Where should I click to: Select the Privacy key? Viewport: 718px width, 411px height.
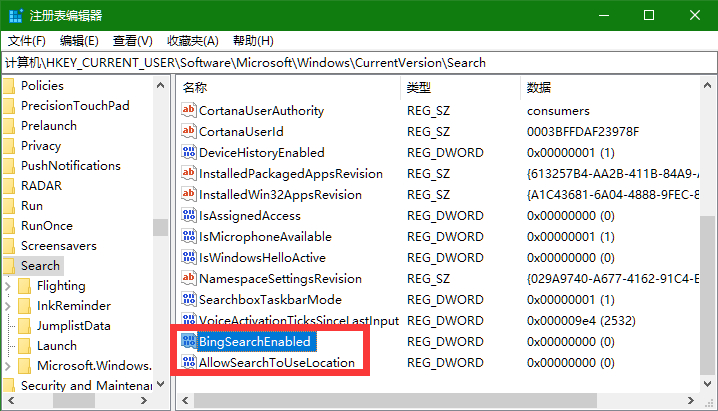tap(41, 146)
